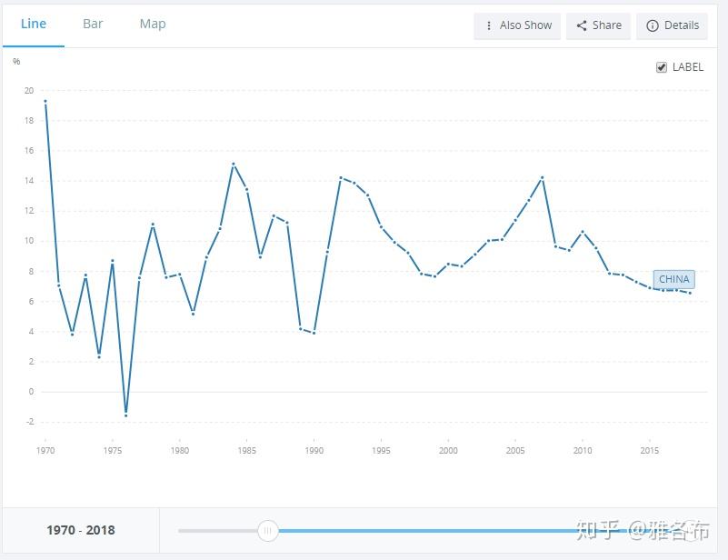Click the Share button text
This screenshot has width=728, height=560.
[x=607, y=25]
